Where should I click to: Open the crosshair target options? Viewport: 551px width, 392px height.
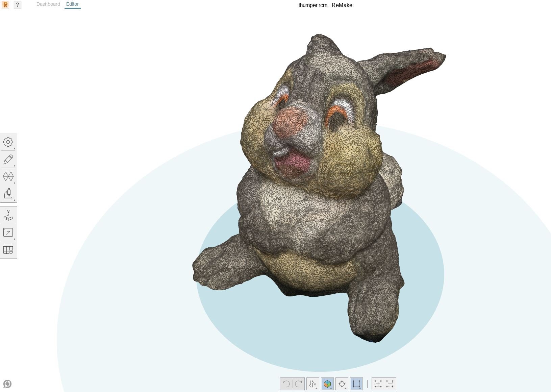click(342, 384)
